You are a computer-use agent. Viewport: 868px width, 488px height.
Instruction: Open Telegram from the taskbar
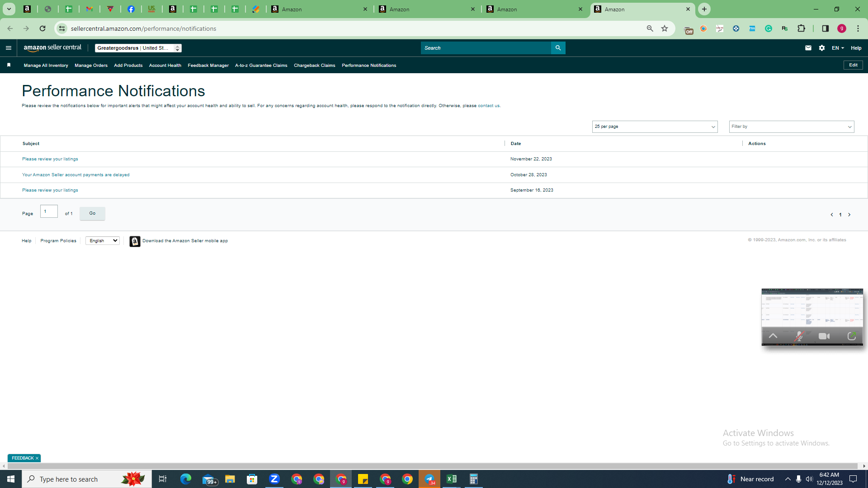pyautogui.click(x=429, y=479)
